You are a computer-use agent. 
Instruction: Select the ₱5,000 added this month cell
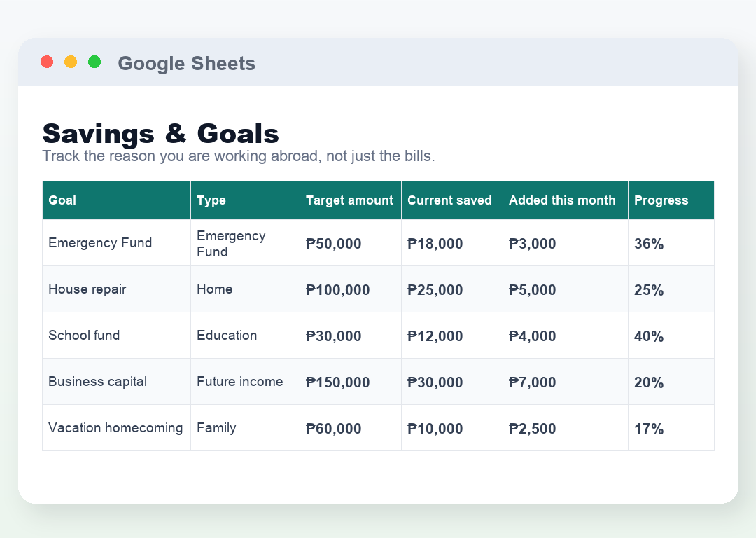click(566, 289)
